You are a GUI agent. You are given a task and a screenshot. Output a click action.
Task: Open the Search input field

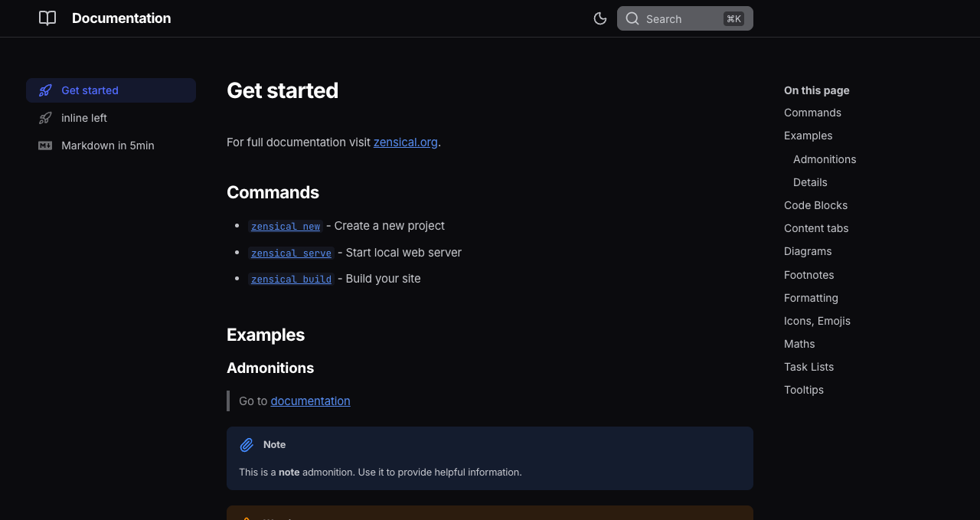click(681, 18)
